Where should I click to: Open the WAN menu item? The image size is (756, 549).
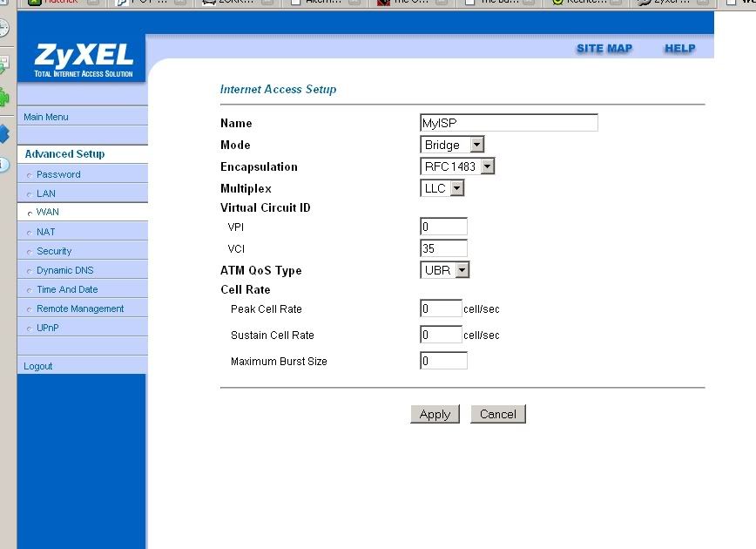(48, 212)
